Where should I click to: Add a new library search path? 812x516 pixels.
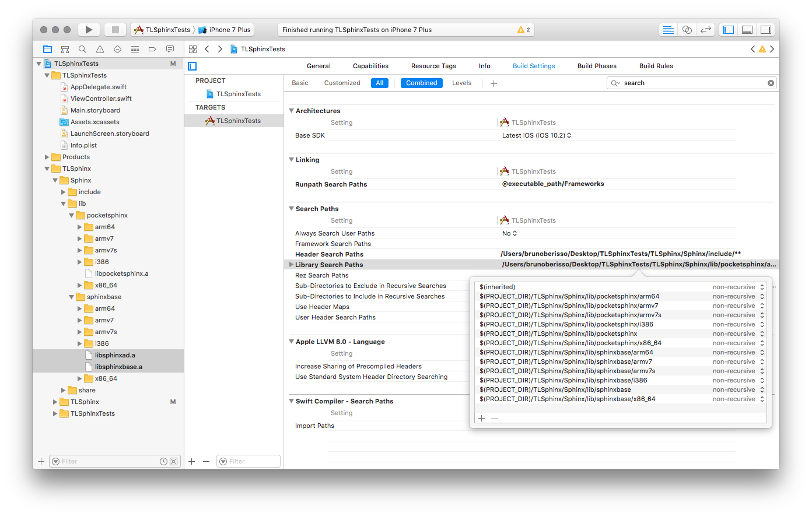[482, 418]
